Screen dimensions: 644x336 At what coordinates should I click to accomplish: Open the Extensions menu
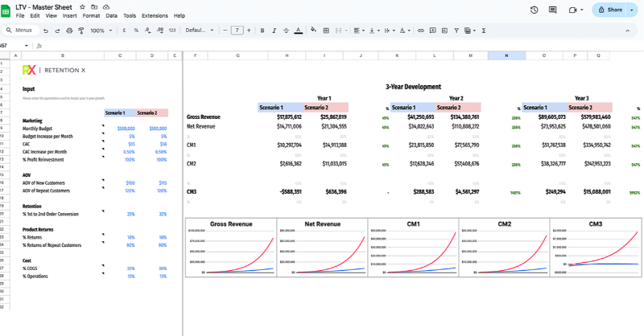(x=155, y=15)
